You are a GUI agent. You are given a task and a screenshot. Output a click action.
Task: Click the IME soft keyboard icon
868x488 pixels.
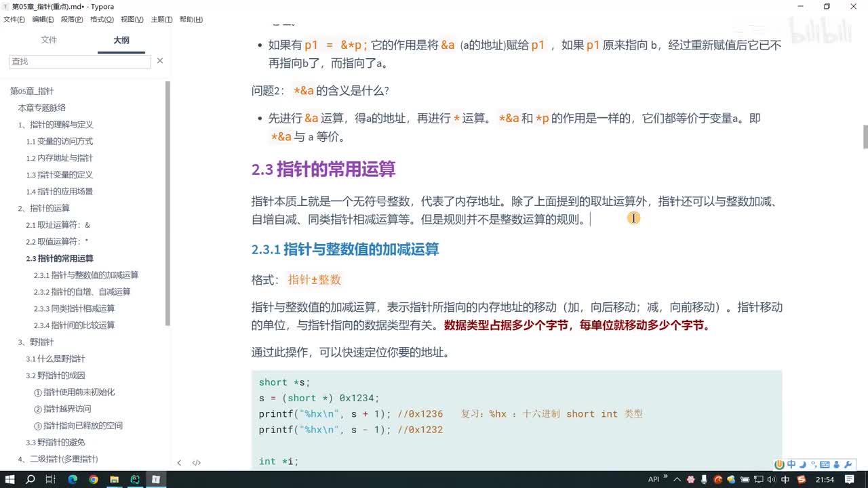pyautogui.click(x=825, y=464)
